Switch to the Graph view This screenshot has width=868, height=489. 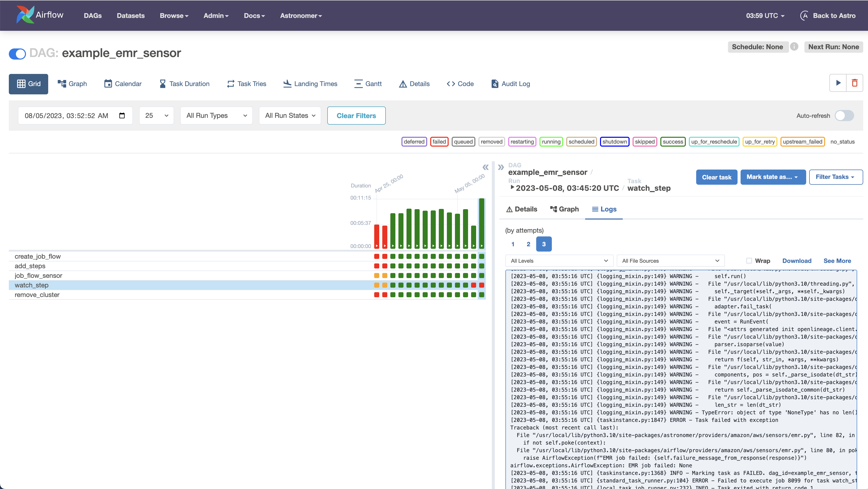click(x=72, y=84)
